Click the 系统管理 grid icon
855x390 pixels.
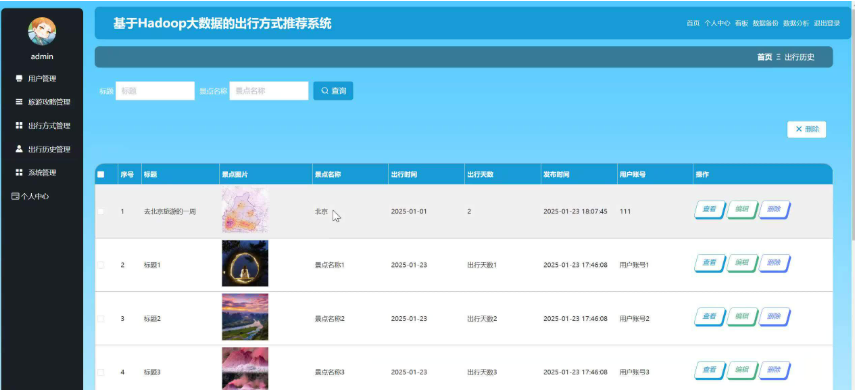tap(19, 172)
